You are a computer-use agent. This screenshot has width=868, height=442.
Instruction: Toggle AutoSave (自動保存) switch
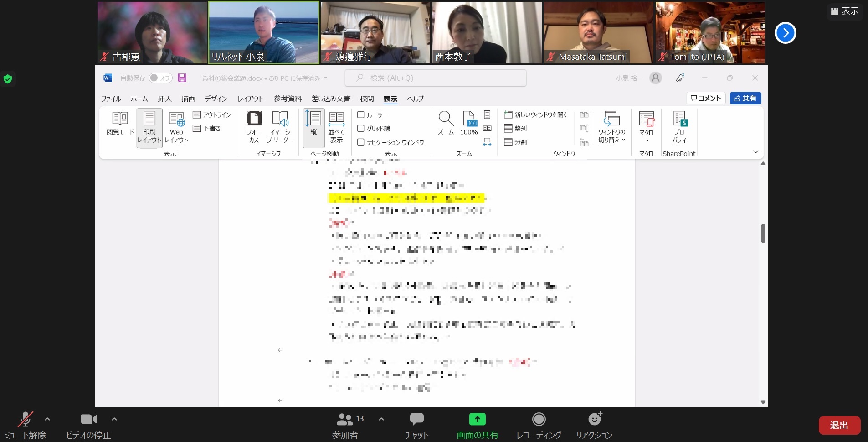[160, 78]
